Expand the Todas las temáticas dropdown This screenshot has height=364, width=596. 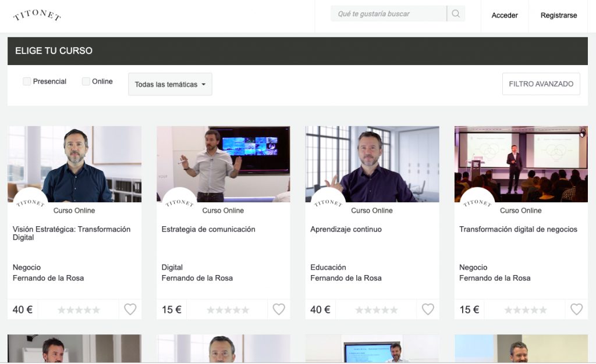[x=170, y=84]
